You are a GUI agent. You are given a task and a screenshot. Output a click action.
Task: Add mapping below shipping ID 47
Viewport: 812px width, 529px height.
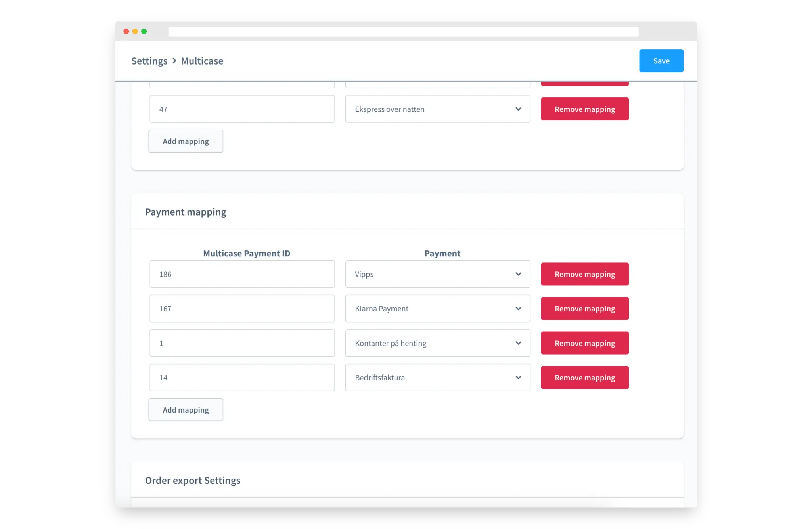click(x=186, y=141)
